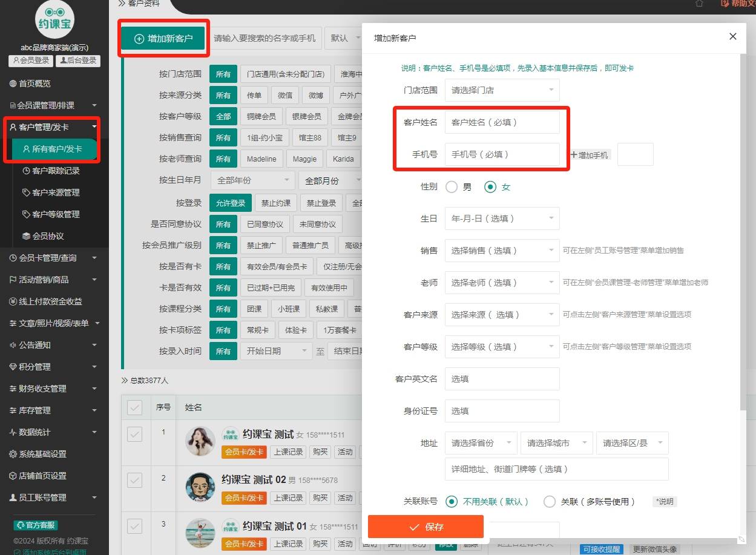Click the avatar of 约课宝 测试 02
Screen dimensions: 756x555
click(200, 487)
